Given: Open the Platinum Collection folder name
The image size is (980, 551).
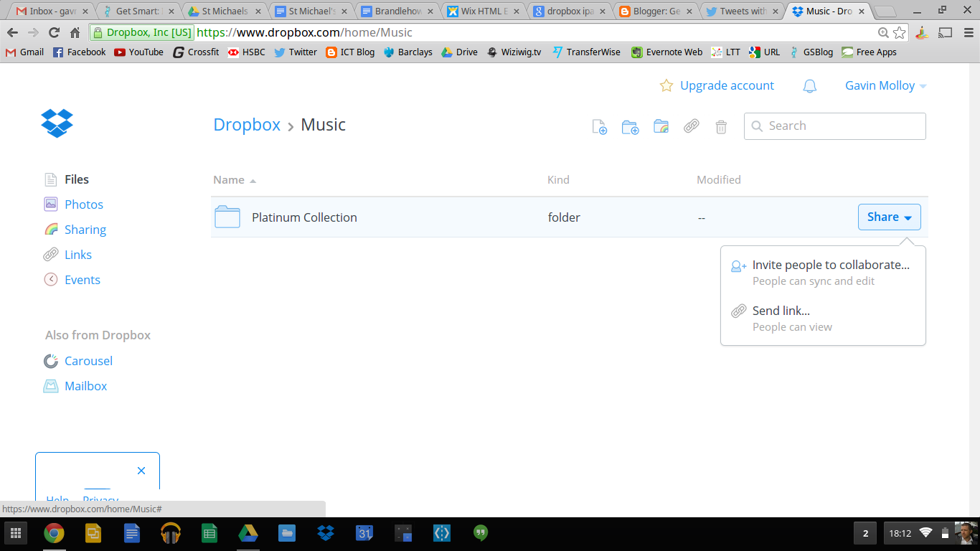Looking at the screenshot, I should click(x=304, y=217).
